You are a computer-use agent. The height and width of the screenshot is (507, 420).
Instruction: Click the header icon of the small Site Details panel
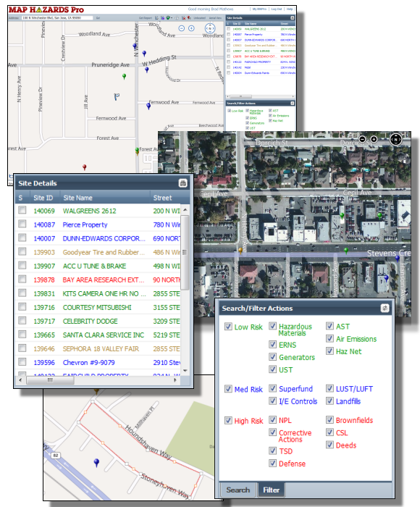[x=293, y=18]
